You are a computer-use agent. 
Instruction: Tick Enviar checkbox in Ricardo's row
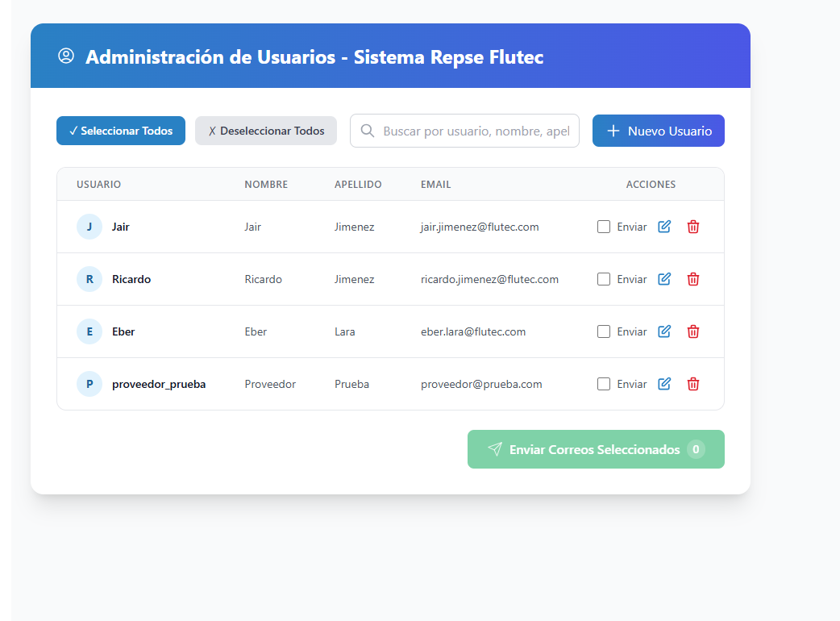pos(604,279)
